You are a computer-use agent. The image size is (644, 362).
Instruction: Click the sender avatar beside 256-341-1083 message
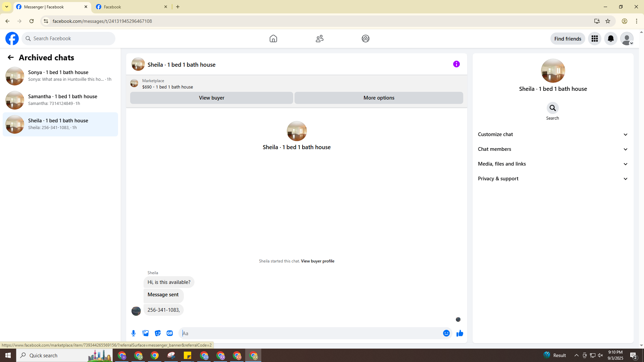tap(136, 311)
